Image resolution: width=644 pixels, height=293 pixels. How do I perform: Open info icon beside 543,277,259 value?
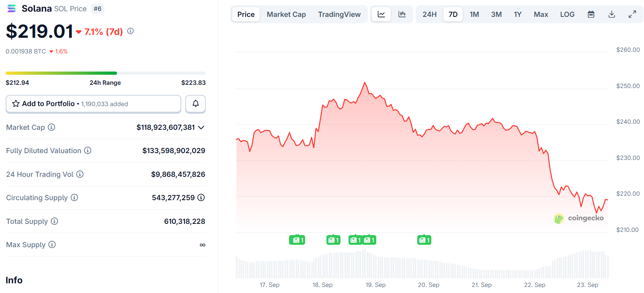201,197
